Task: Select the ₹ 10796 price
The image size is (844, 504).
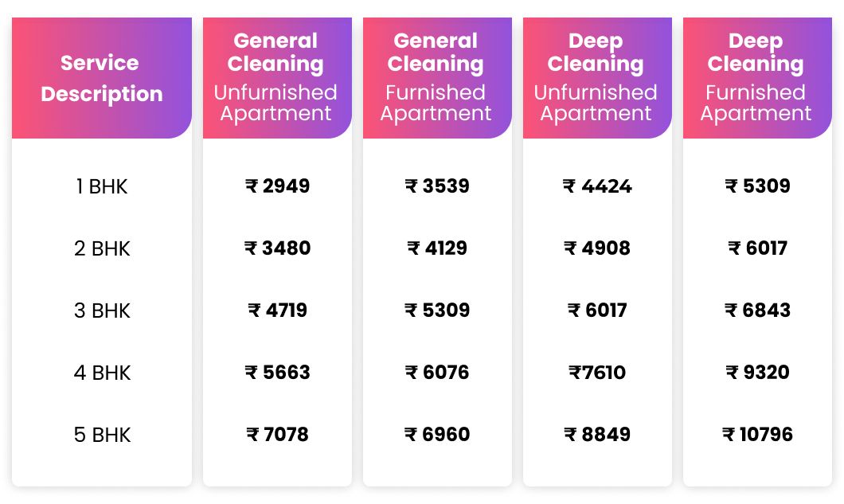Action: click(x=757, y=435)
